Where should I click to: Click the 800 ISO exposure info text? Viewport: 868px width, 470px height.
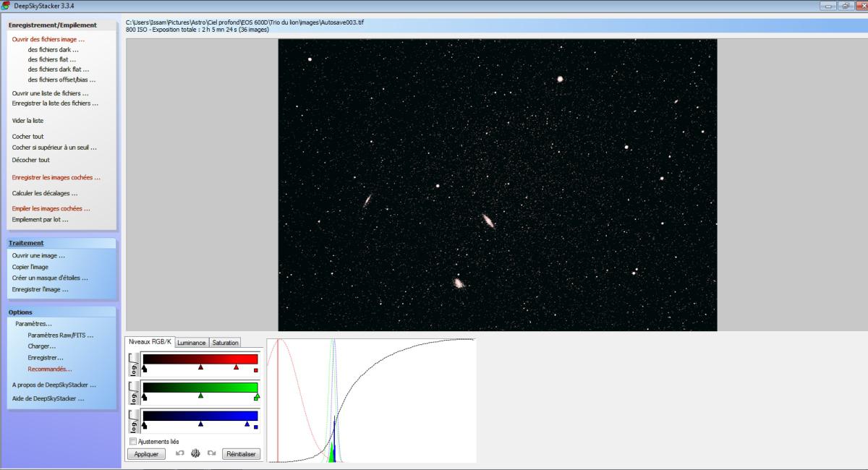(197, 30)
